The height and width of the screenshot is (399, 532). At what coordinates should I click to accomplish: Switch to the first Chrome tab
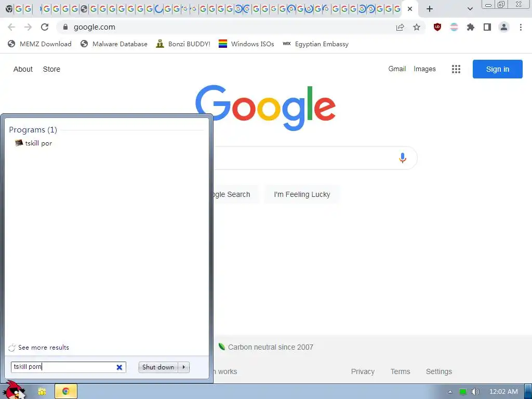(x=9, y=9)
